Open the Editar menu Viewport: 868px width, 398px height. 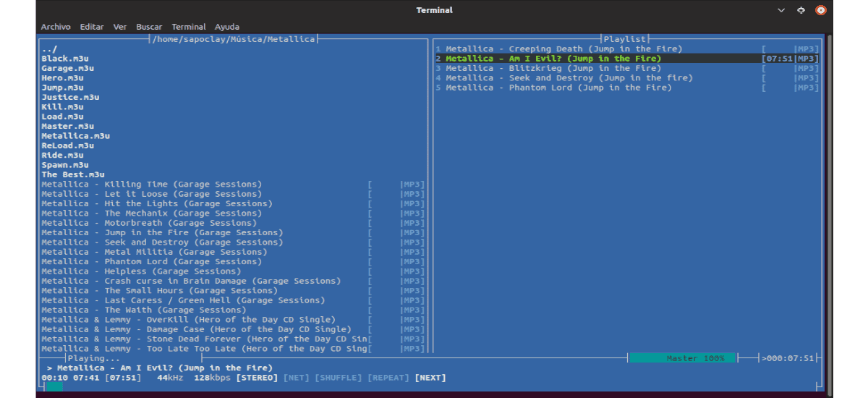[92, 27]
